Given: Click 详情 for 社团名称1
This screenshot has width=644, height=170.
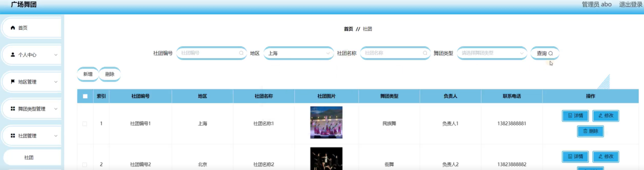Looking at the screenshot, I should 576,116.
